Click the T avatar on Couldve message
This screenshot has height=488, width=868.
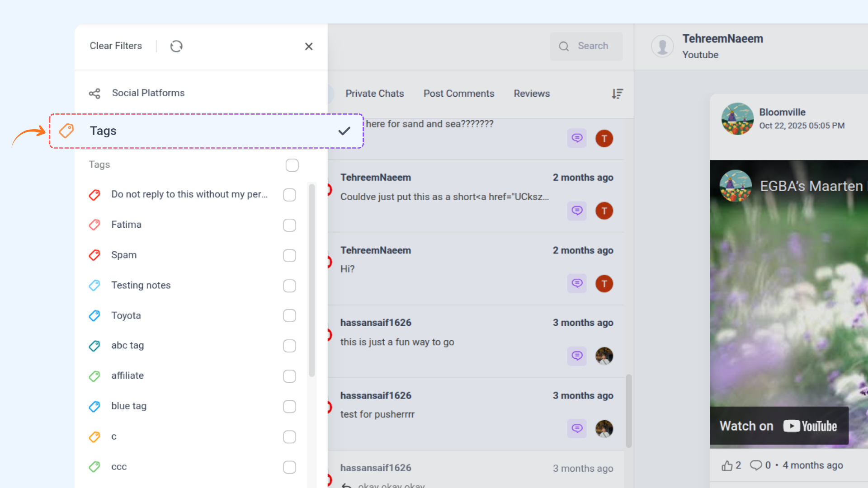(x=604, y=211)
